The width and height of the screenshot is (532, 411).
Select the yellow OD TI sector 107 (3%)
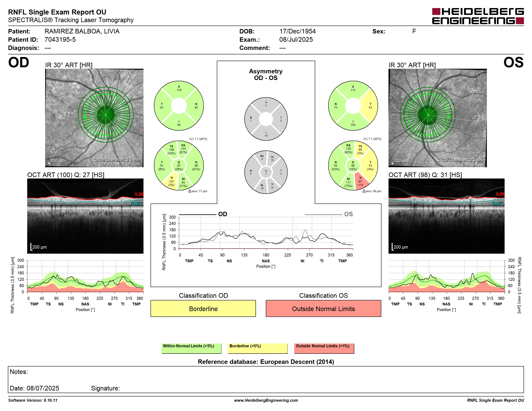(171, 182)
